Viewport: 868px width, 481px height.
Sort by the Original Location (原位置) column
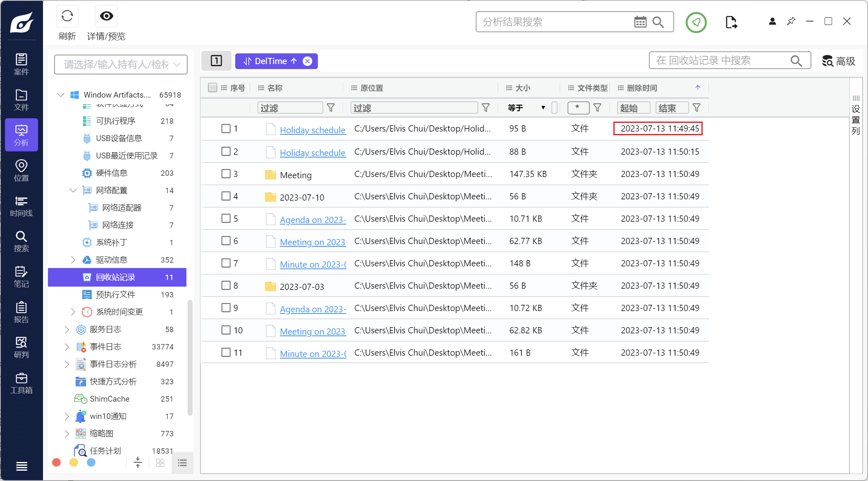(x=371, y=88)
